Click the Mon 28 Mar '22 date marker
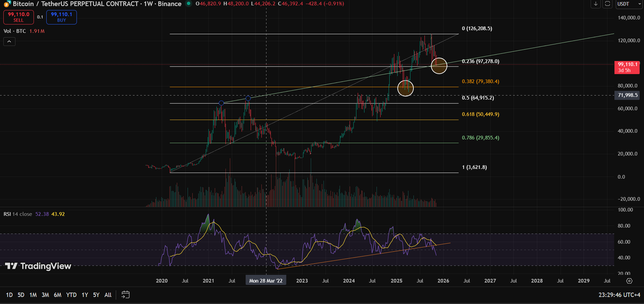 pos(267,280)
